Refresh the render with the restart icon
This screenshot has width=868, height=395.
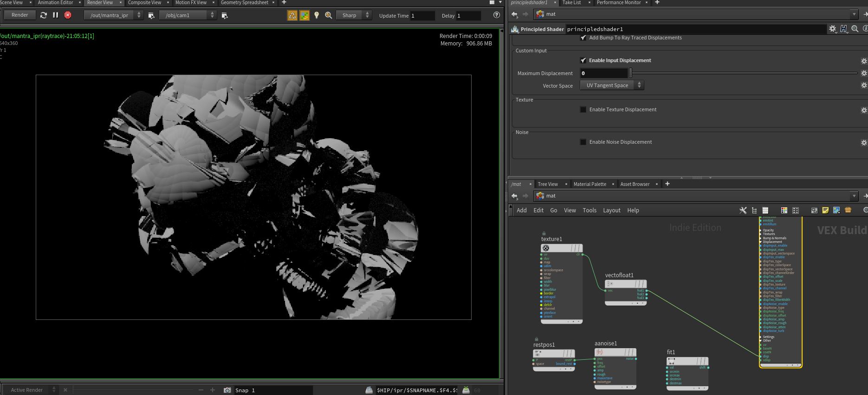click(x=44, y=15)
